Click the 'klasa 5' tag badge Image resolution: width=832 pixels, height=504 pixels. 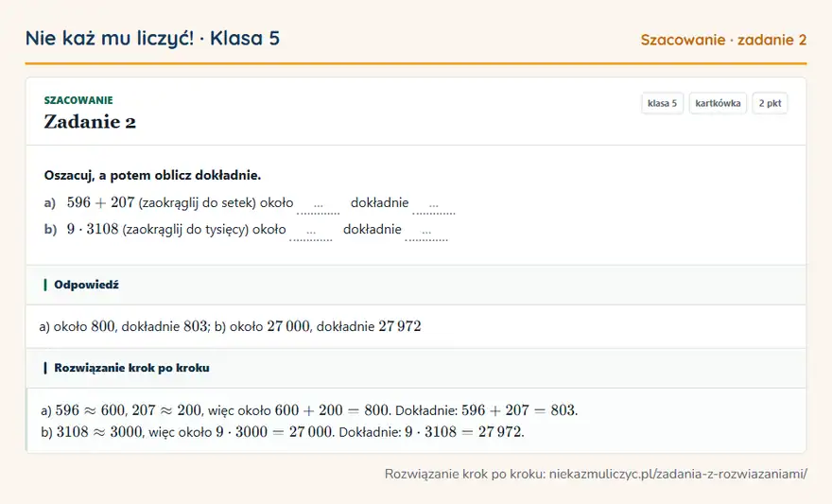[x=662, y=103]
